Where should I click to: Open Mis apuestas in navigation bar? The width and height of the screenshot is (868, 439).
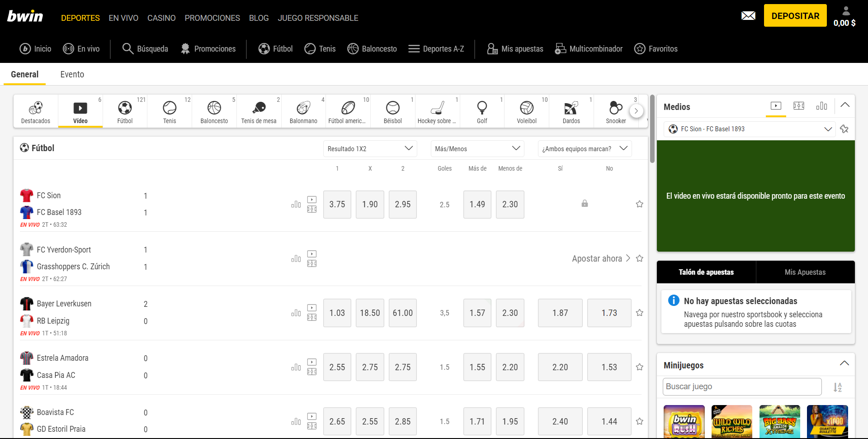tap(515, 48)
